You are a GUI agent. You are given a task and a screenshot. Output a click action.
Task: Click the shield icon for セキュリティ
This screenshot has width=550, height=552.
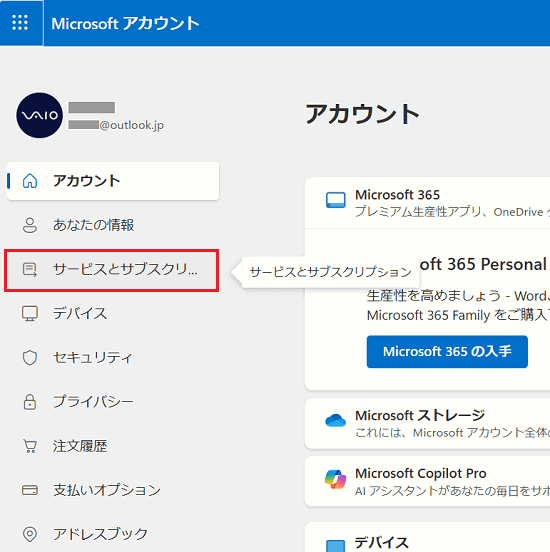30,358
